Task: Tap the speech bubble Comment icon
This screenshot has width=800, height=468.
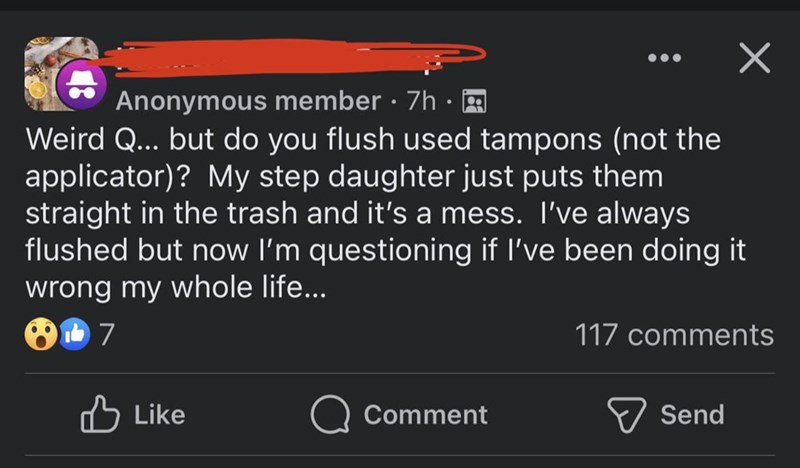Action: (x=327, y=414)
